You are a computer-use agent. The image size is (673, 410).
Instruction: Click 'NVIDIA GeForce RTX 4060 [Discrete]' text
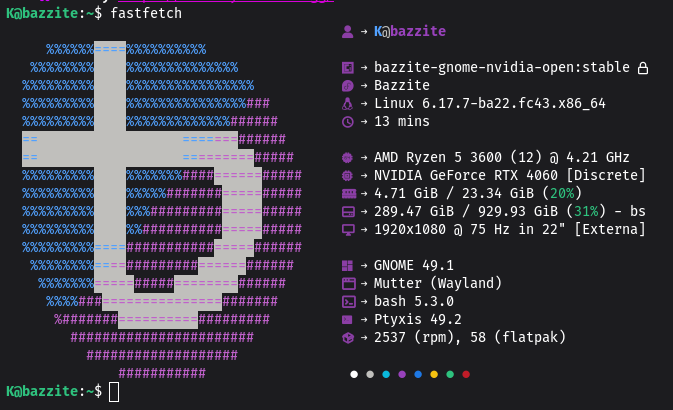[x=510, y=176]
